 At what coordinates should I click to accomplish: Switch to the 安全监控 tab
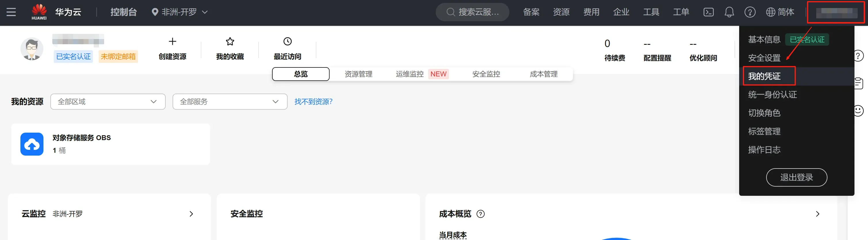point(486,74)
